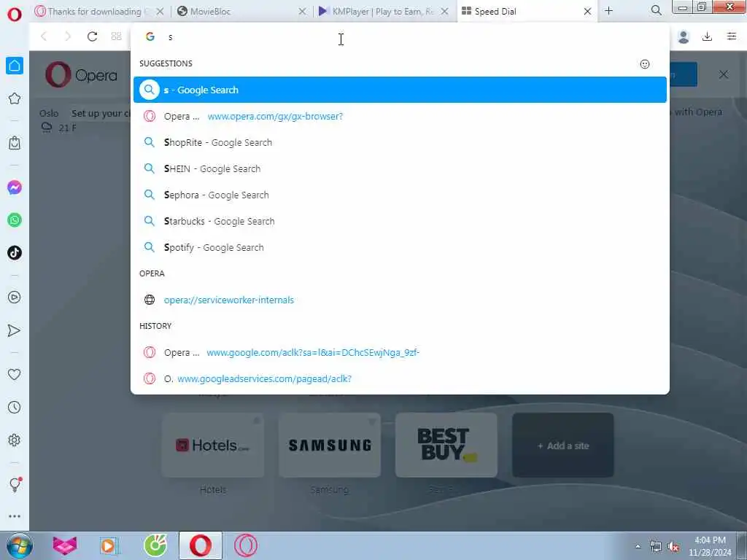Open Messenger in the sidebar

[x=15, y=187]
